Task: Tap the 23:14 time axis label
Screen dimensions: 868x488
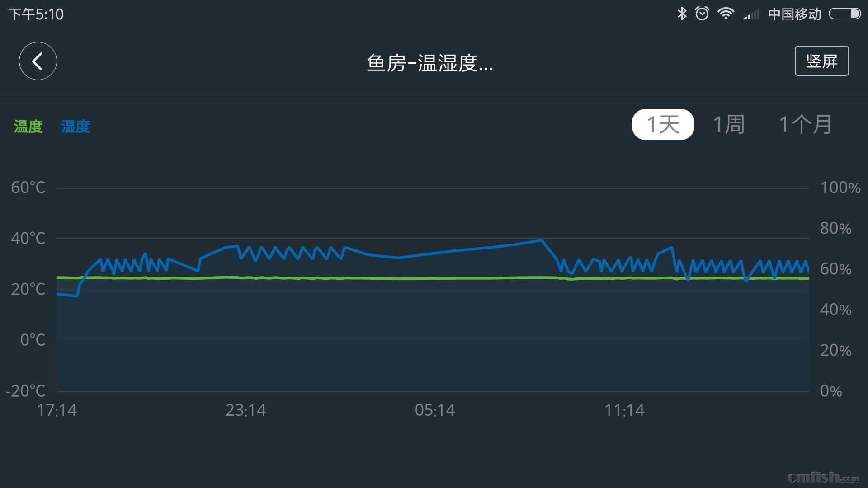Action: coord(245,410)
